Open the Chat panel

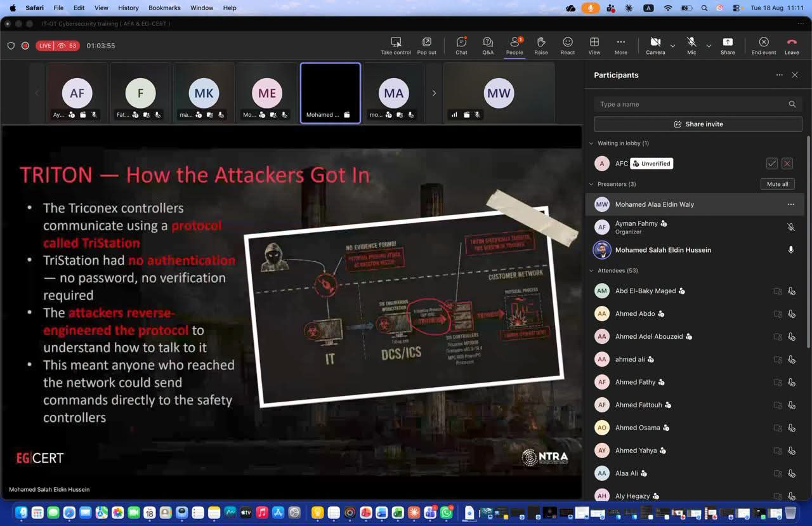pos(461,46)
